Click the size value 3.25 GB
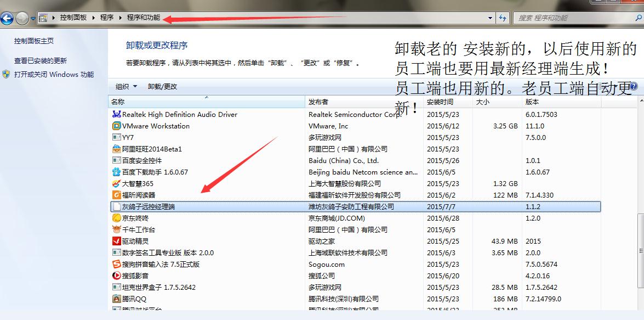 505,126
